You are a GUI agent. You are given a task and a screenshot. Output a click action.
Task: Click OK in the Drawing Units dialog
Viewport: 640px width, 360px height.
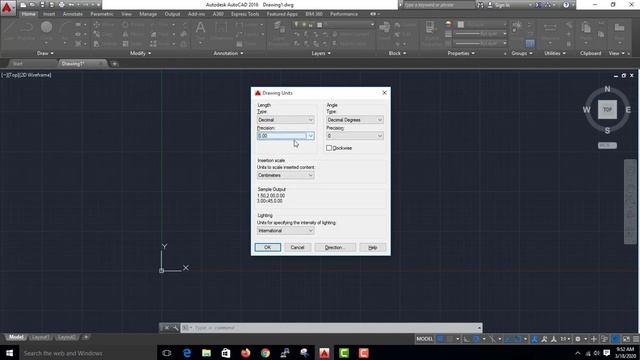click(x=268, y=247)
